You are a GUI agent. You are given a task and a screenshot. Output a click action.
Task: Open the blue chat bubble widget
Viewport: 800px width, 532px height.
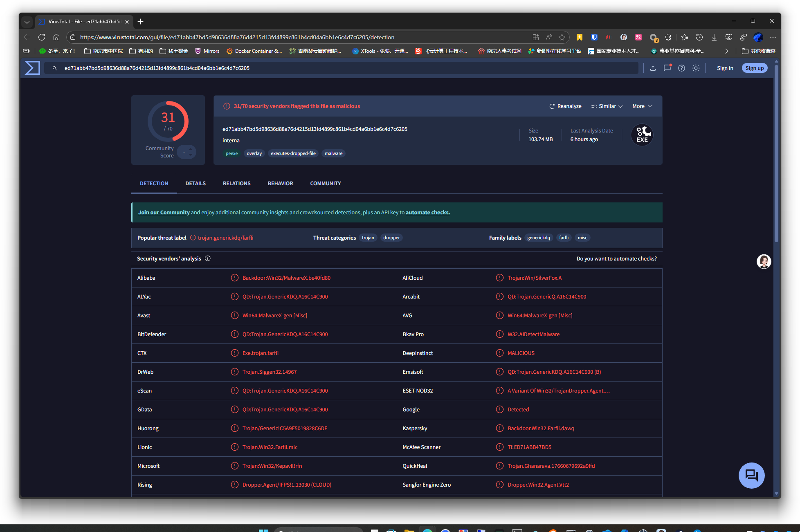(751, 475)
